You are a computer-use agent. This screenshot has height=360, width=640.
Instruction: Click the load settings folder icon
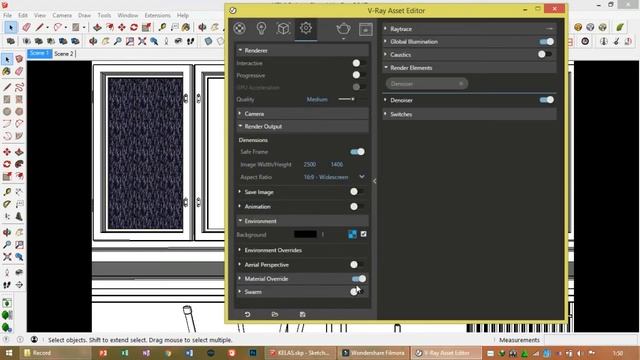(275, 314)
